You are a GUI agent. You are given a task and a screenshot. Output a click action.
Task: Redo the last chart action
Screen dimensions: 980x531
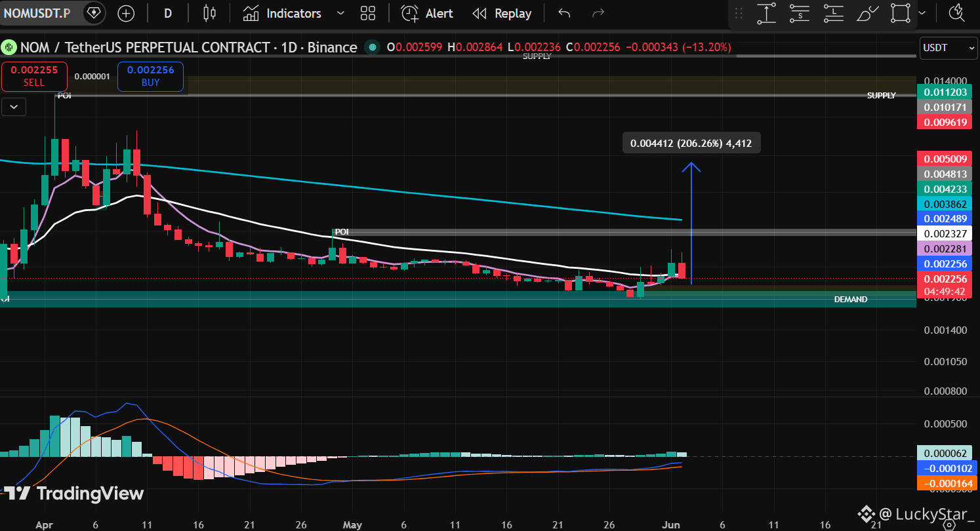tap(598, 13)
